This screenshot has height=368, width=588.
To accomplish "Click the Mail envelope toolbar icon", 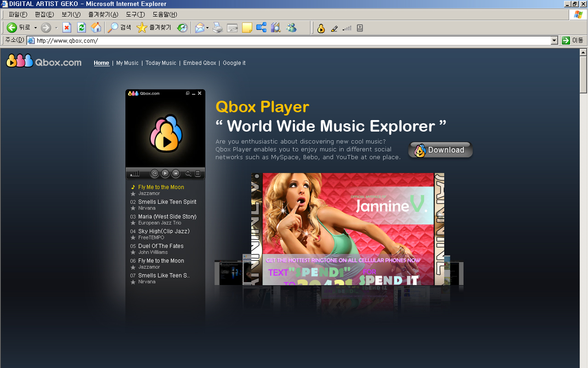I will pyautogui.click(x=199, y=28).
